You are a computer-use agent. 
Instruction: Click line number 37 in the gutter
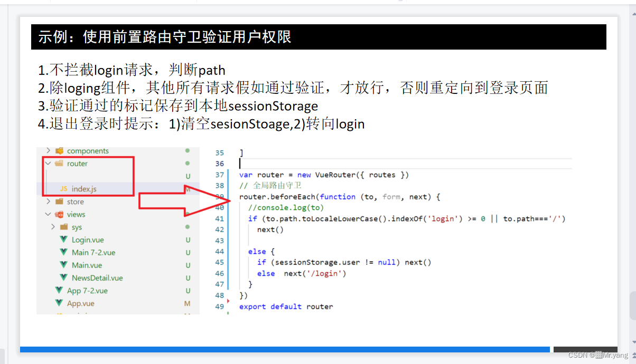pos(219,175)
